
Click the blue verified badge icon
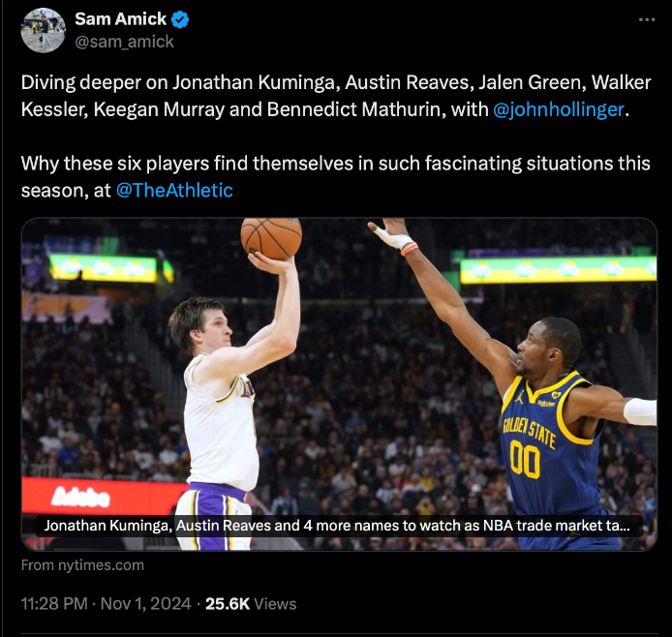click(180, 19)
